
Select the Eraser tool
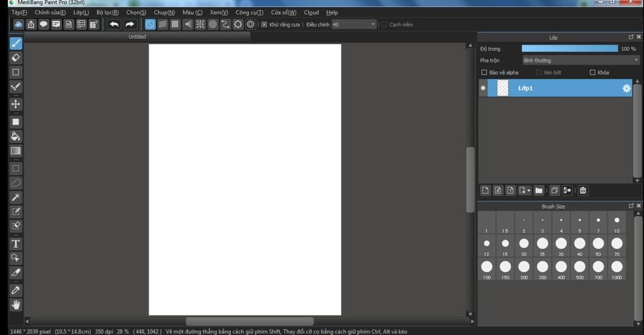[16, 57]
